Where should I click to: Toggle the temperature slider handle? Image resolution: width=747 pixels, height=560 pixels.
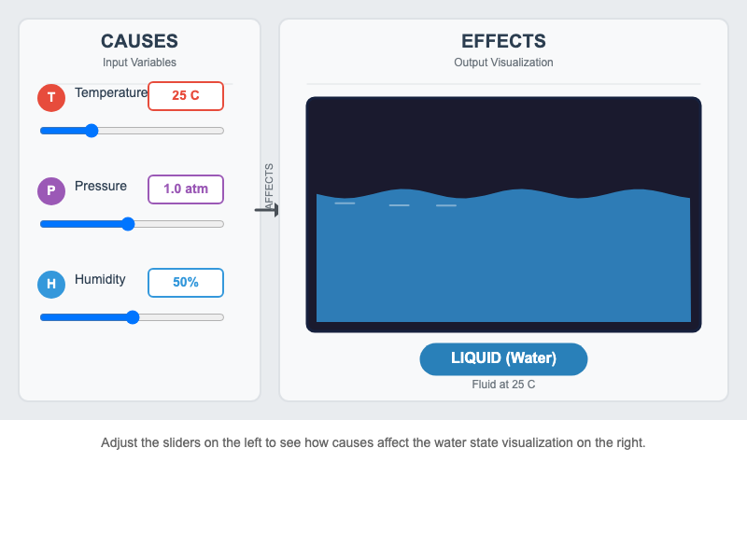91,131
